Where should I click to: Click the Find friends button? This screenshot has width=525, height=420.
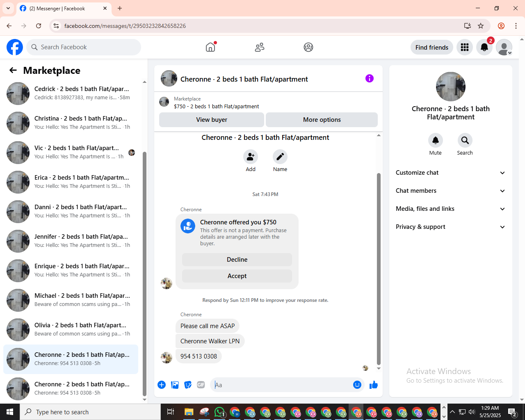(x=432, y=47)
